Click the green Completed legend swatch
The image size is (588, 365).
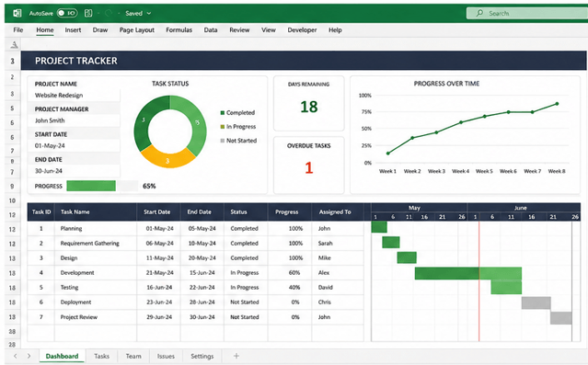coord(223,113)
